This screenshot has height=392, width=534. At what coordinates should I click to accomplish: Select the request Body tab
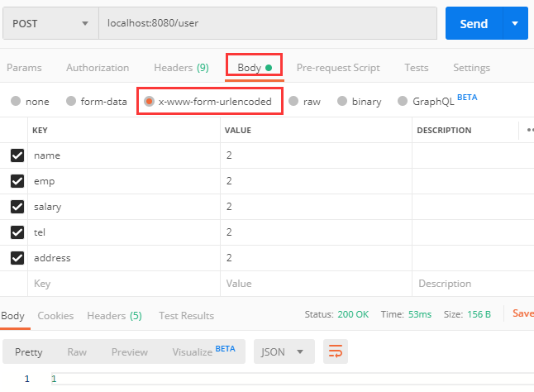coord(255,68)
